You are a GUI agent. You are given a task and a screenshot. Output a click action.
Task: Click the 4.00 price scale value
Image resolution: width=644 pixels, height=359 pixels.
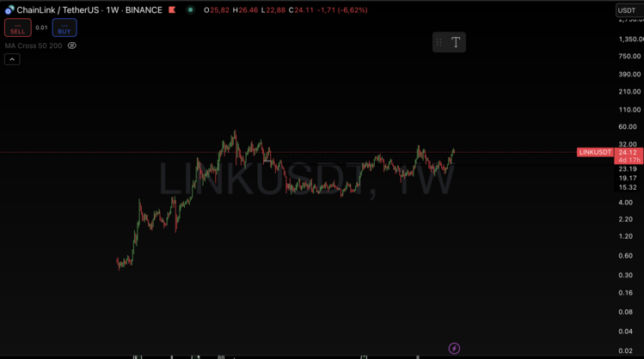click(626, 203)
